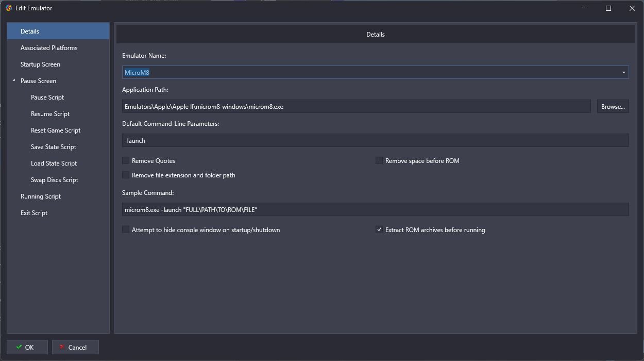Tick Remove file extension and folder path
The image size is (644, 361).
point(126,175)
